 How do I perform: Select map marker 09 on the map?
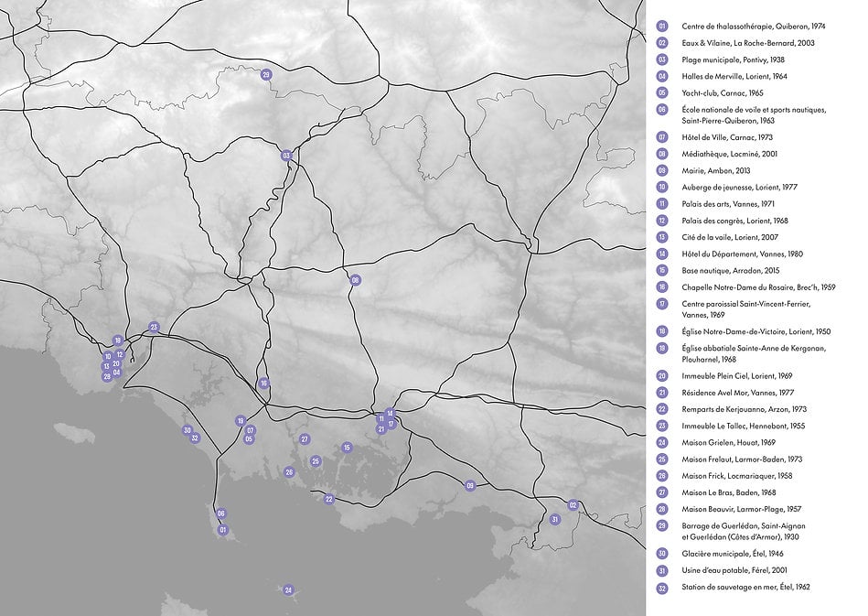pos(471,485)
